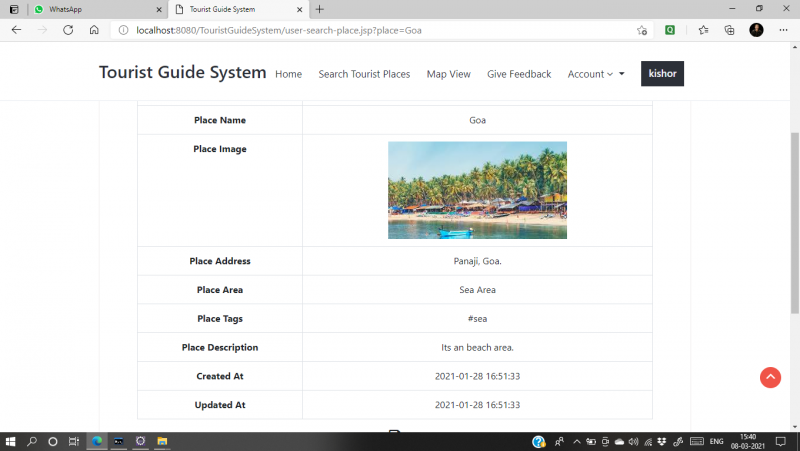Open the Windows Start menu
This screenshot has height=451, width=800.
(10, 441)
